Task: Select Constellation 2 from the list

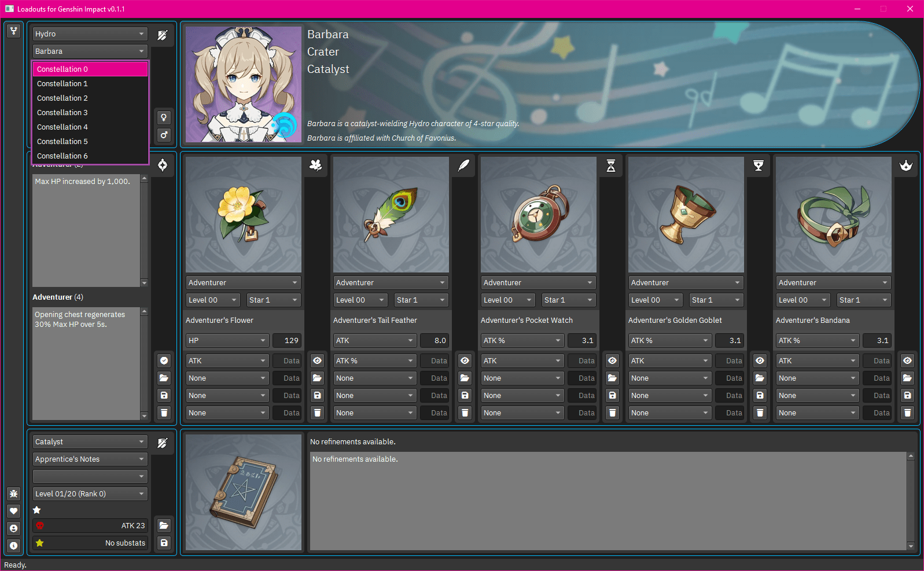Action: (90, 98)
